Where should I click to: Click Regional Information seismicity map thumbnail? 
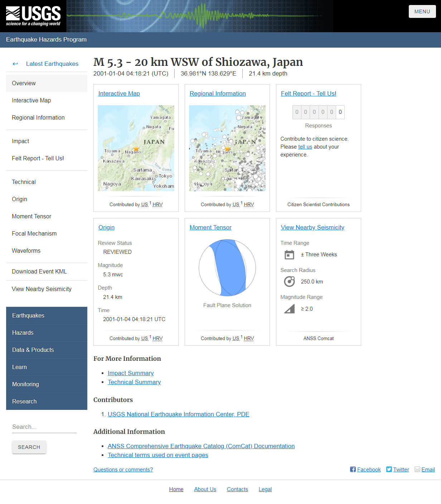[x=227, y=148]
